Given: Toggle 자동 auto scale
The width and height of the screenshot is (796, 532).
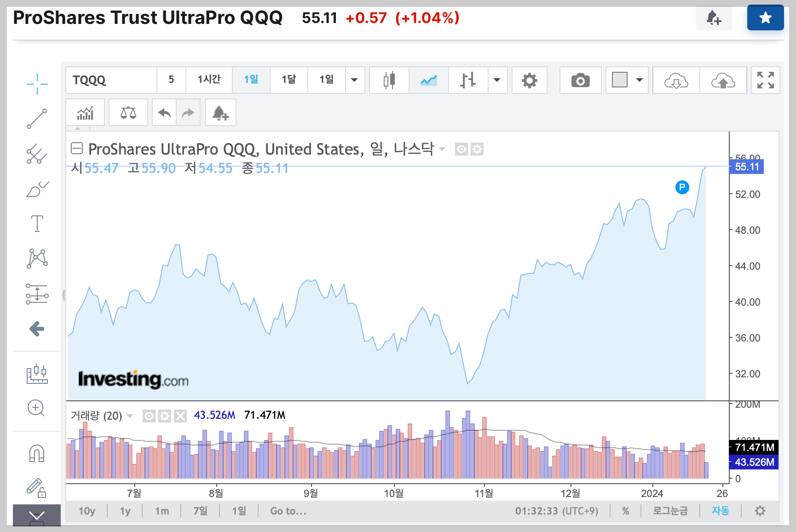Looking at the screenshot, I should point(721,511).
